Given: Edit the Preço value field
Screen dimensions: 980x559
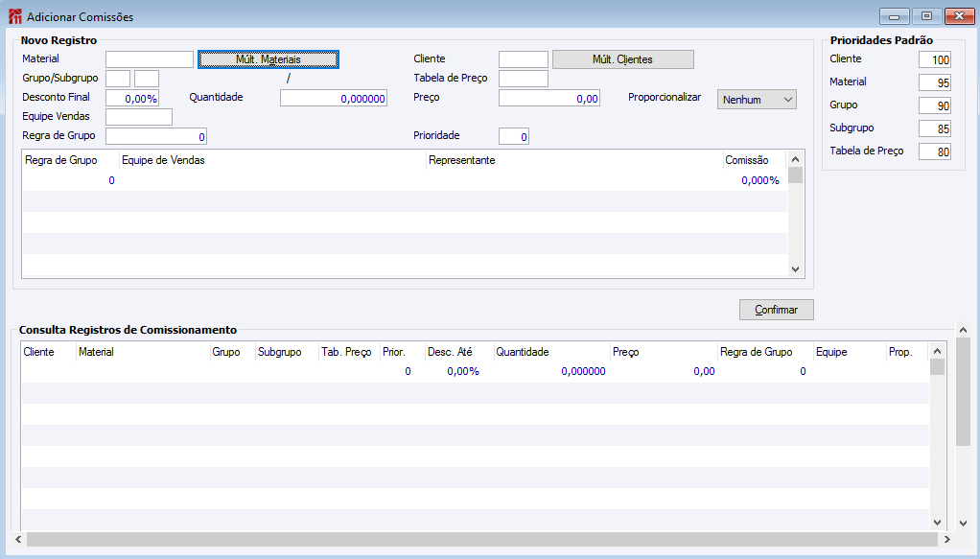Looking at the screenshot, I should pos(549,98).
